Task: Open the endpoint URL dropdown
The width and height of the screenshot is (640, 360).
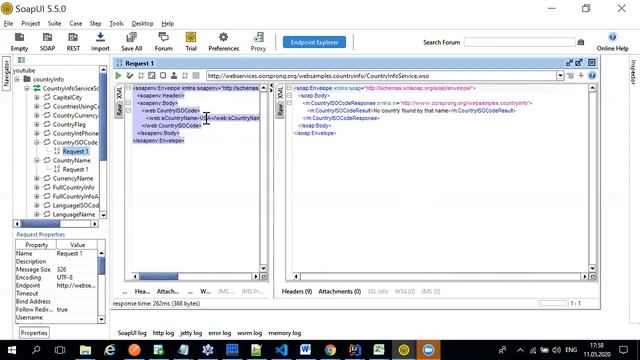Action: click(560, 76)
